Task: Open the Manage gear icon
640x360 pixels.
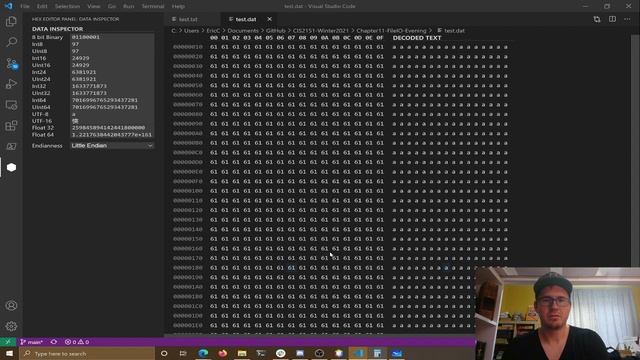Action: [11, 326]
